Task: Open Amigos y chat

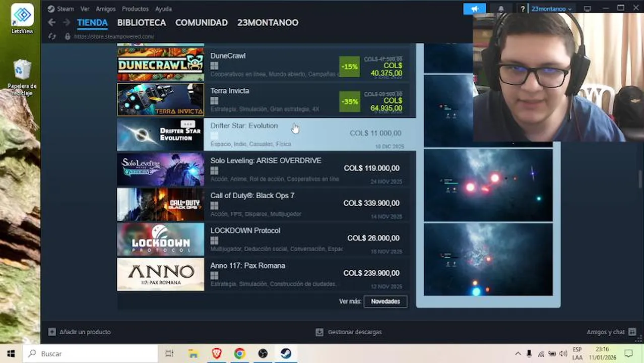Action: [x=611, y=332]
